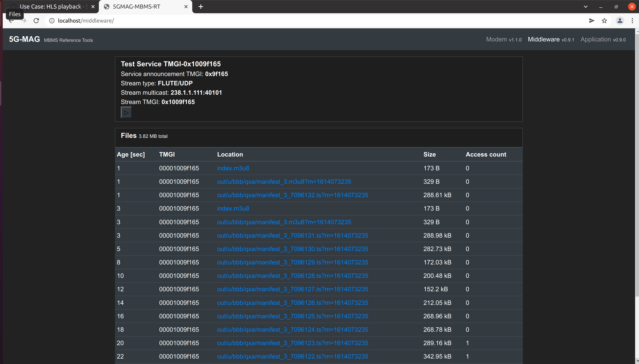Reload the page with the refresh icon
This screenshot has width=639, height=364.
tap(36, 20)
